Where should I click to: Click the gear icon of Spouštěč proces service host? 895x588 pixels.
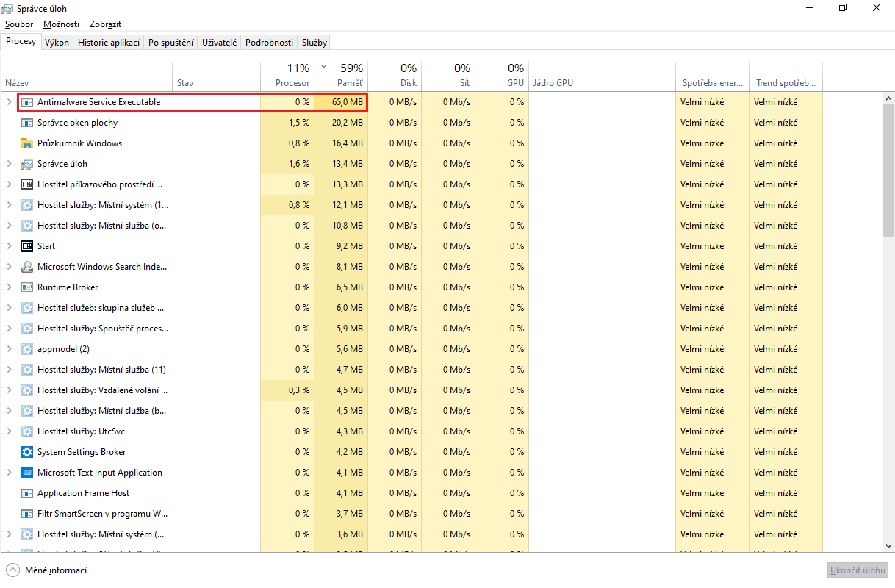point(27,329)
